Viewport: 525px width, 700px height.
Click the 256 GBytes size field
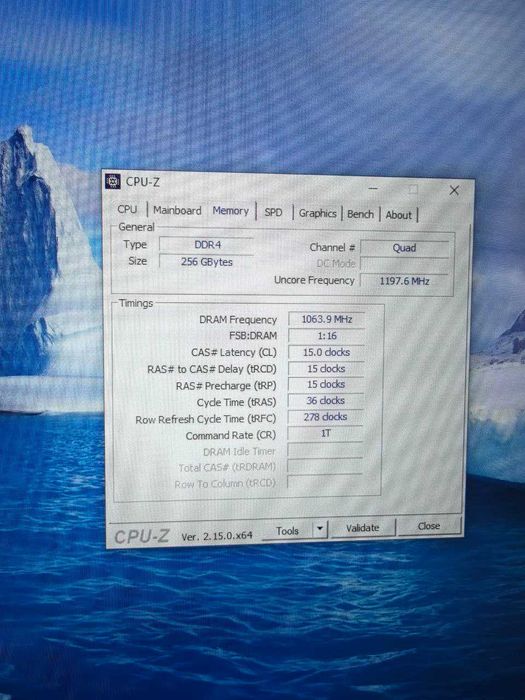click(207, 262)
